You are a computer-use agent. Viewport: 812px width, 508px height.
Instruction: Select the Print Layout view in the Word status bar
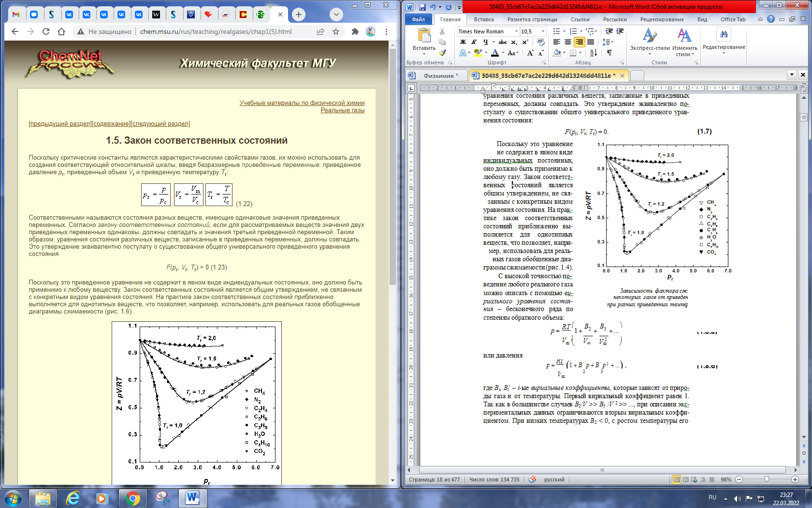tap(677, 479)
